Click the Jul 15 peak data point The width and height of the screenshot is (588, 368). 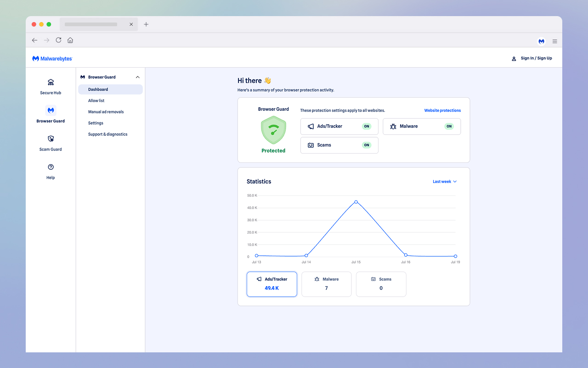(356, 202)
